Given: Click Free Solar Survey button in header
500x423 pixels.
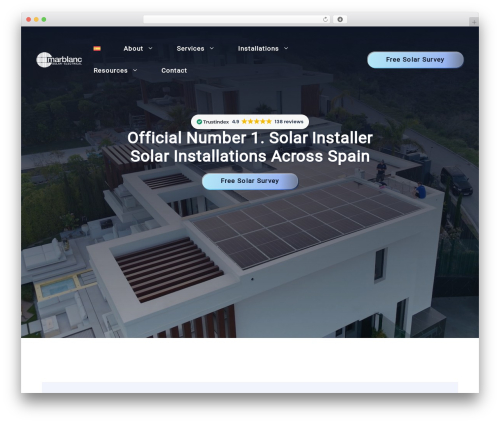Looking at the screenshot, I should click(x=415, y=60).
